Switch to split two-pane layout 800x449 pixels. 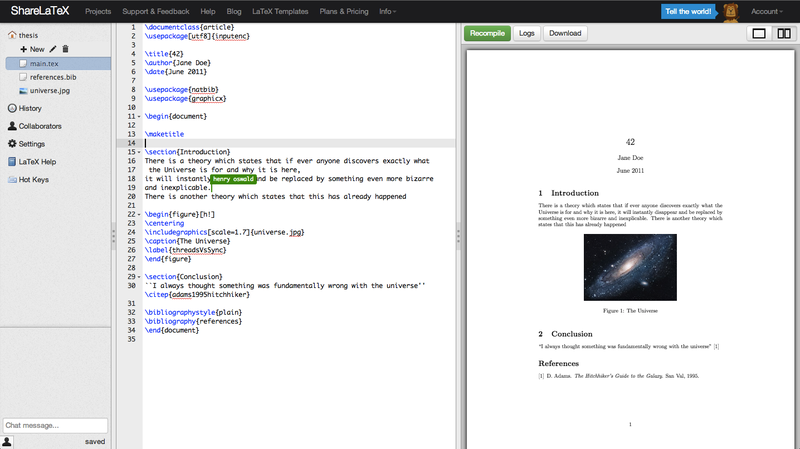tap(784, 34)
